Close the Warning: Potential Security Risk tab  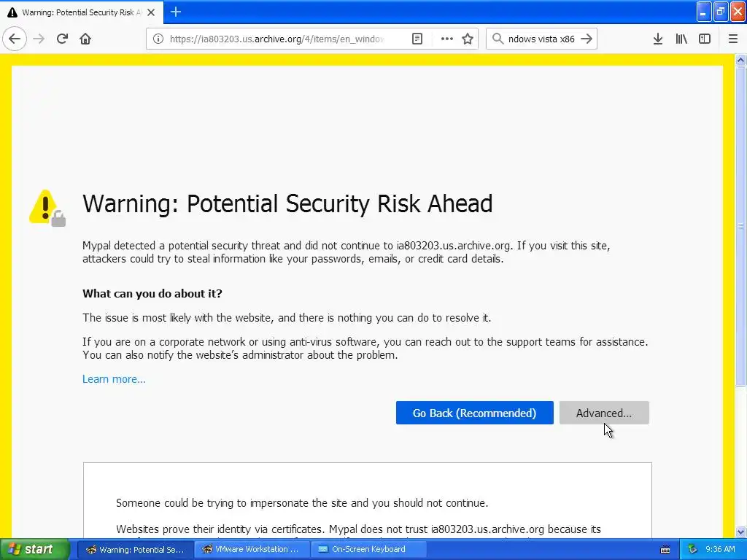pyautogui.click(x=151, y=12)
